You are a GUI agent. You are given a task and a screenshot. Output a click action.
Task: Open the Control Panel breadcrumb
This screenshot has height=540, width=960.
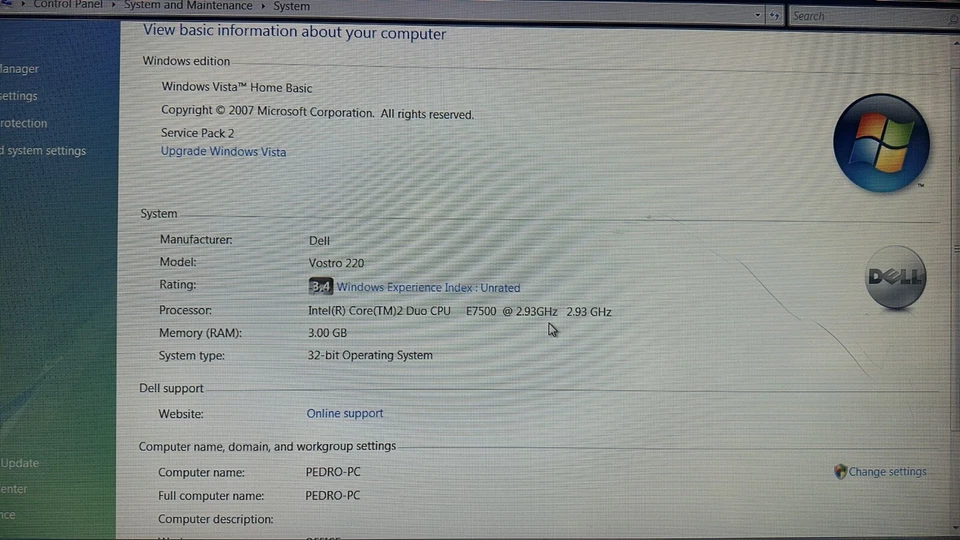(68, 5)
